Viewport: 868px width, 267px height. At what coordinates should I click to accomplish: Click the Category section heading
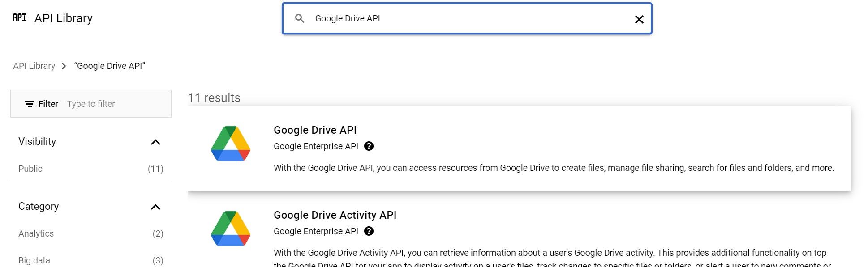39,206
